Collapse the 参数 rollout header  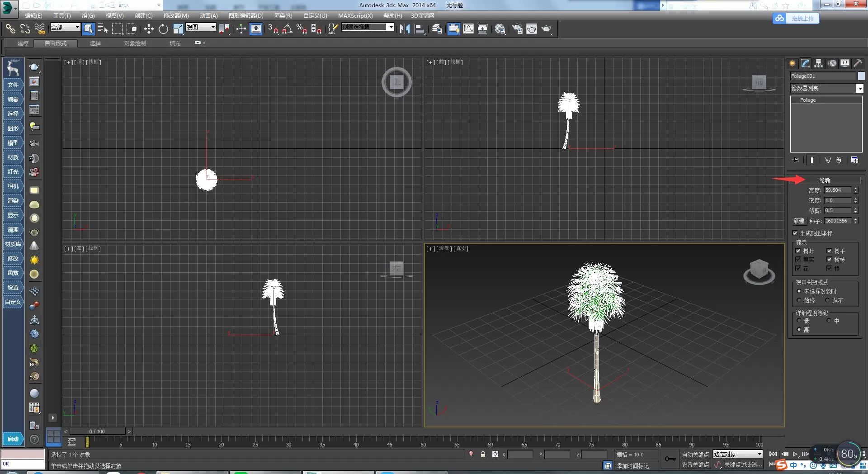pyautogui.click(x=825, y=180)
